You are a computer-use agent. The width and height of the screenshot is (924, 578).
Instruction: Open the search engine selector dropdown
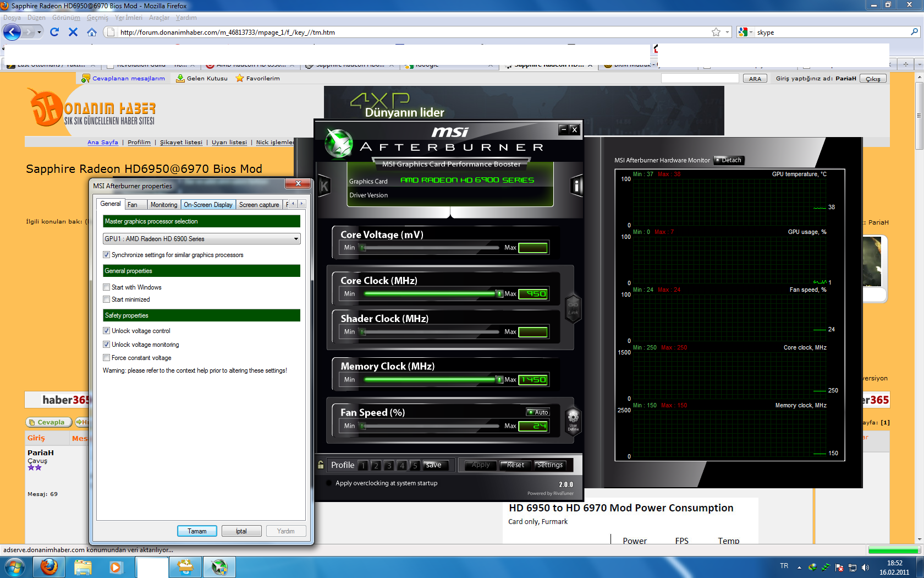click(x=745, y=32)
